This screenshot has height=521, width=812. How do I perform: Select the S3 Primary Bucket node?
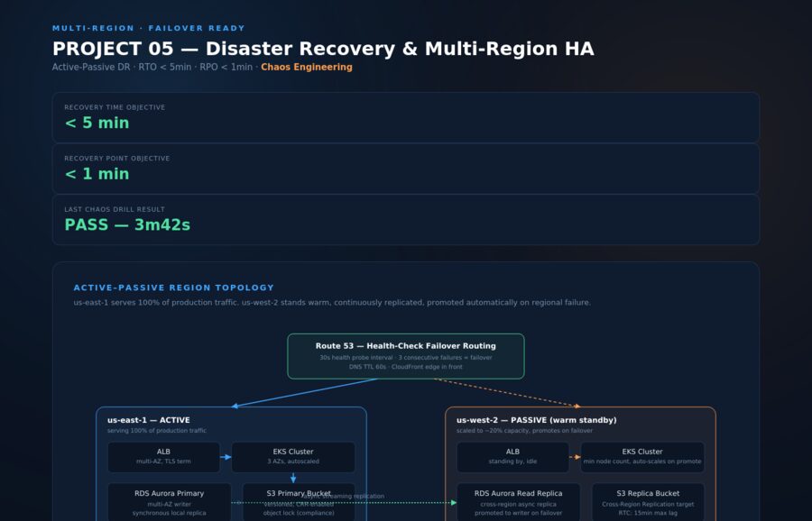299,502
